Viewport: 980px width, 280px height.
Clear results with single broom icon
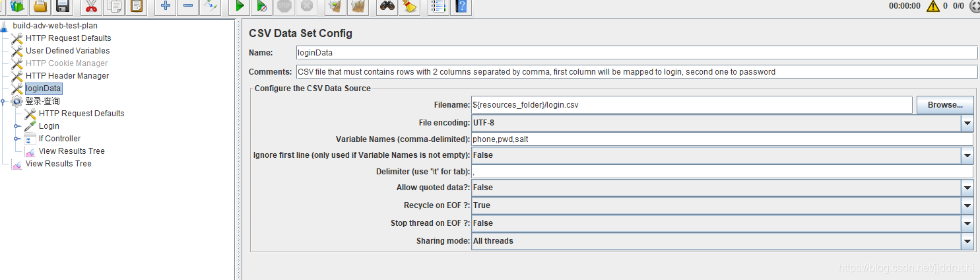(x=335, y=7)
